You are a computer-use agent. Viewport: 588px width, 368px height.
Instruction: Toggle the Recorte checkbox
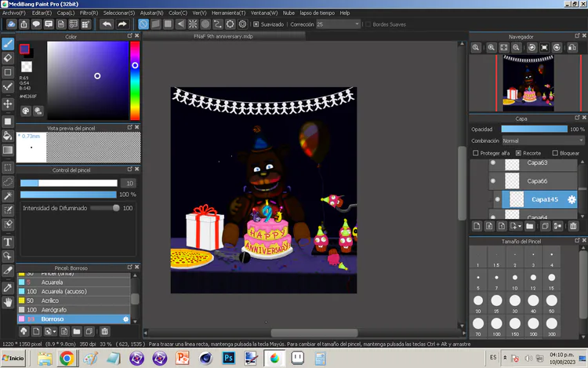point(518,153)
